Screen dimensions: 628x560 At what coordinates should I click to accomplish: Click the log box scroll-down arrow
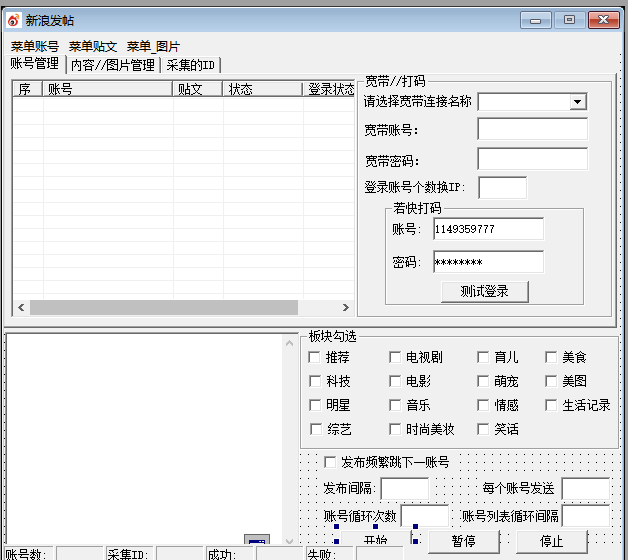(289, 541)
